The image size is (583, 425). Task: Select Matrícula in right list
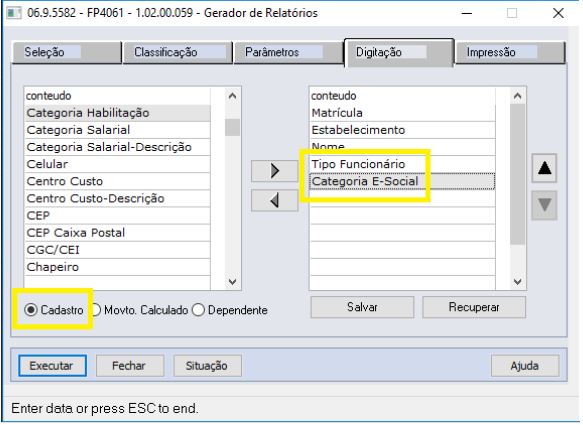403,113
